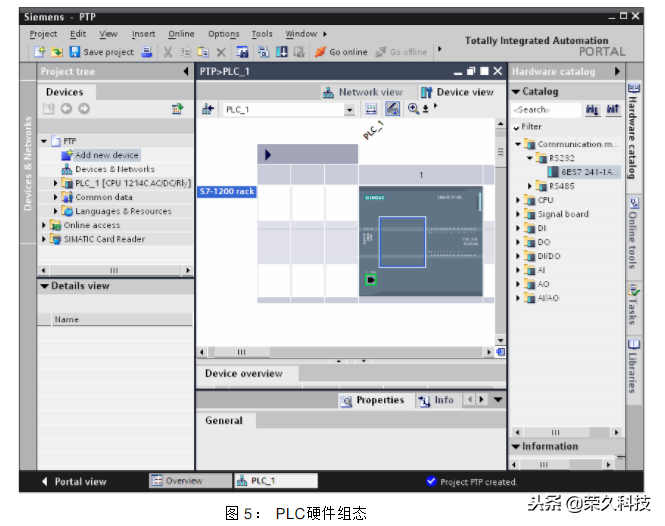This screenshot has height=526, width=665.
Task: Switch to Device view tab
Action: (x=458, y=92)
